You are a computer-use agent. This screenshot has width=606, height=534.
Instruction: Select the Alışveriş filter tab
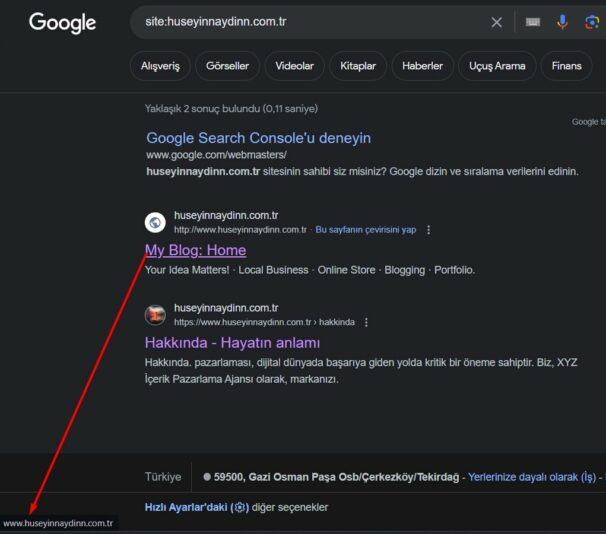click(158, 66)
